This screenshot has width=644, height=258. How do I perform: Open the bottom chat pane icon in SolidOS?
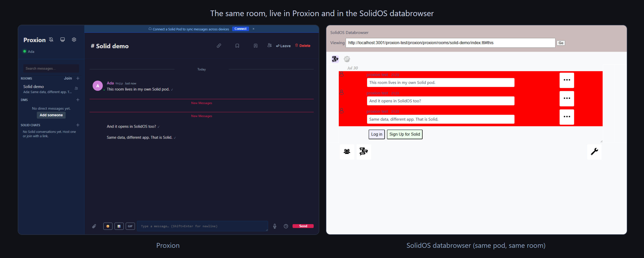pyautogui.click(x=364, y=152)
